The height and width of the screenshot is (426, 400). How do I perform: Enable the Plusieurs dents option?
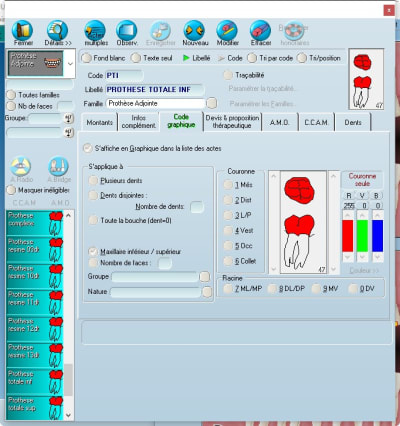93,180
